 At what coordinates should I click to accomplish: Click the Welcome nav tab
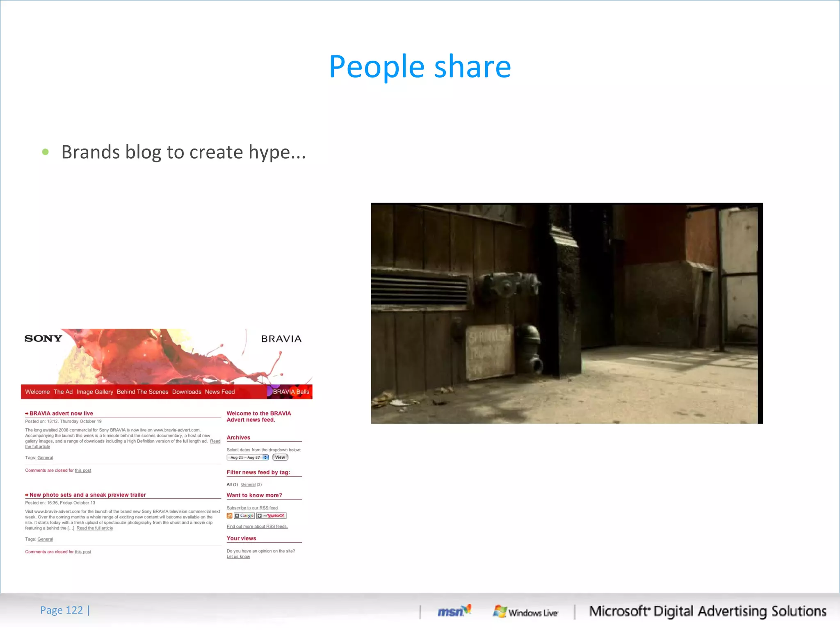37,392
